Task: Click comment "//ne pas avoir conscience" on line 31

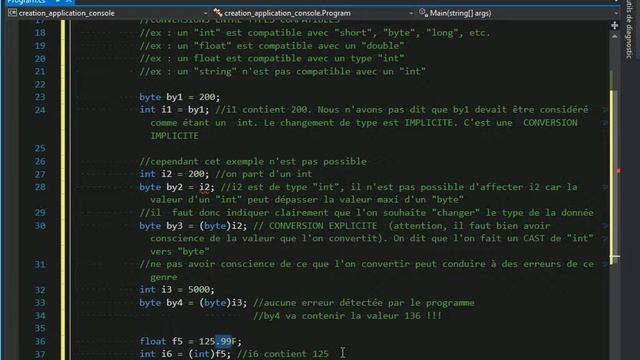Action: click(x=367, y=270)
